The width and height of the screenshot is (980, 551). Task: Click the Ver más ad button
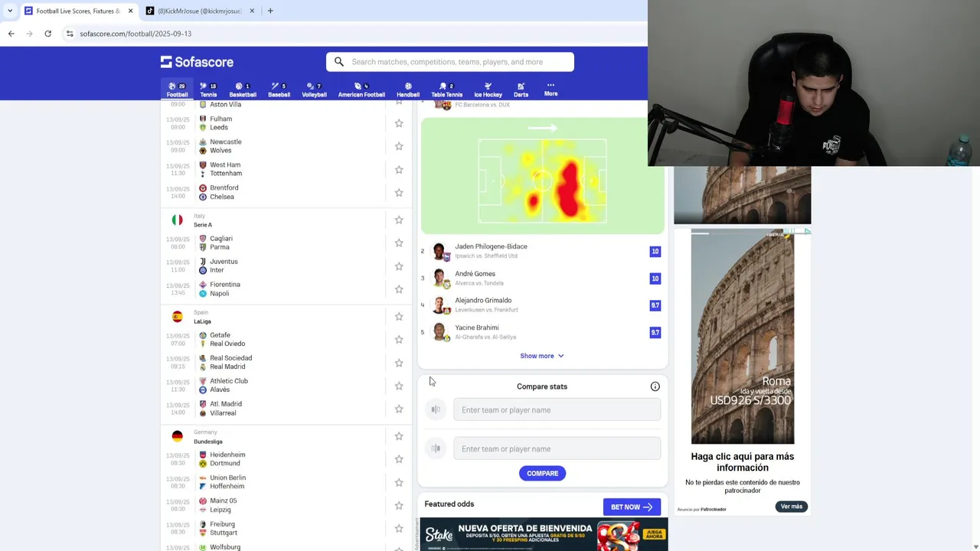pos(792,507)
